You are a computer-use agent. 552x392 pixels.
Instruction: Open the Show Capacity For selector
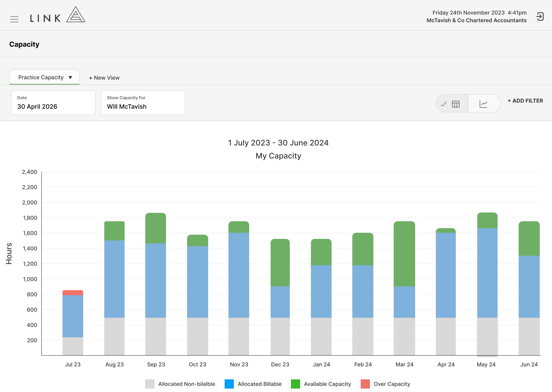pos(143,103)
